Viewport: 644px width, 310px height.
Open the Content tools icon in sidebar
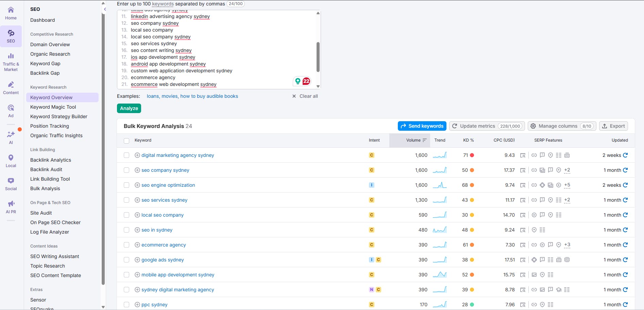tap(11, 84)
